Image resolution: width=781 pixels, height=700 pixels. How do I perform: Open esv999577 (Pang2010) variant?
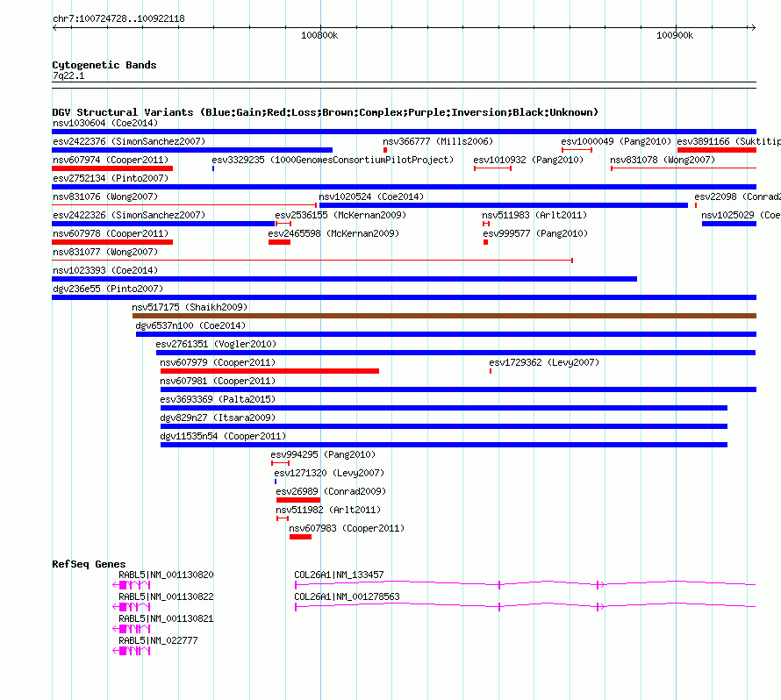535,233
